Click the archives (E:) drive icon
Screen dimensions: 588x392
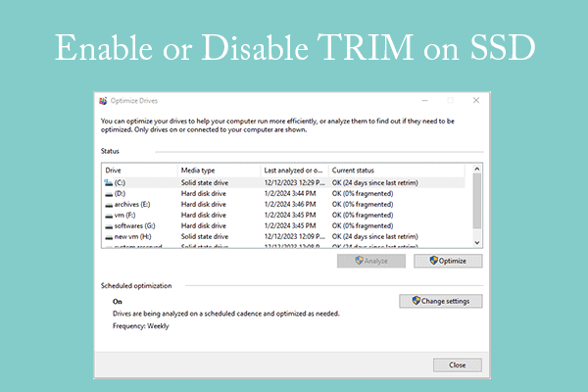108,204
